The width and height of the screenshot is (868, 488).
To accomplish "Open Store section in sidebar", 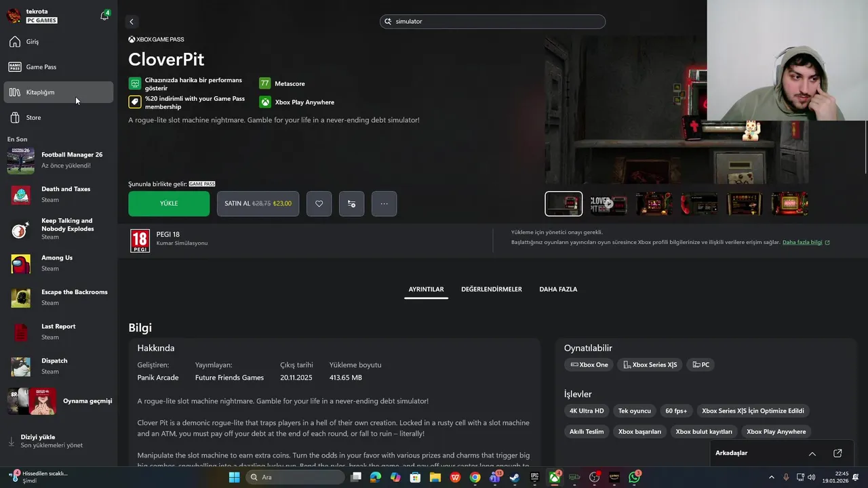I will [58, 118].
